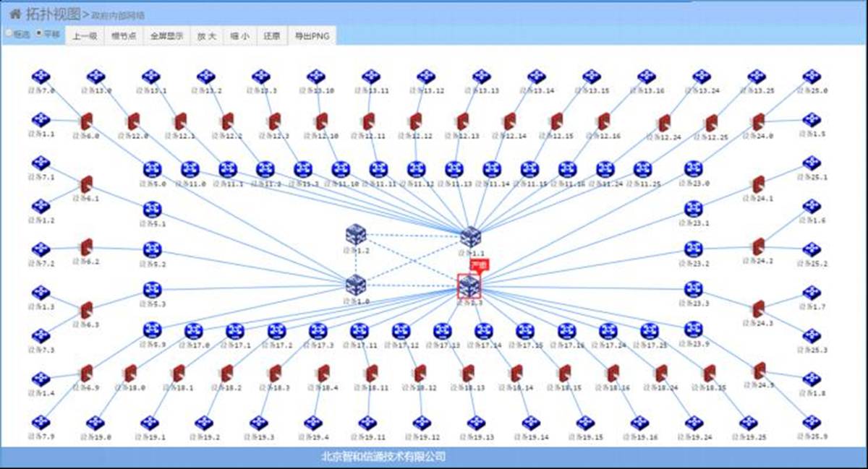Click the firewall node 设备6.0

[x=86, y=121]
